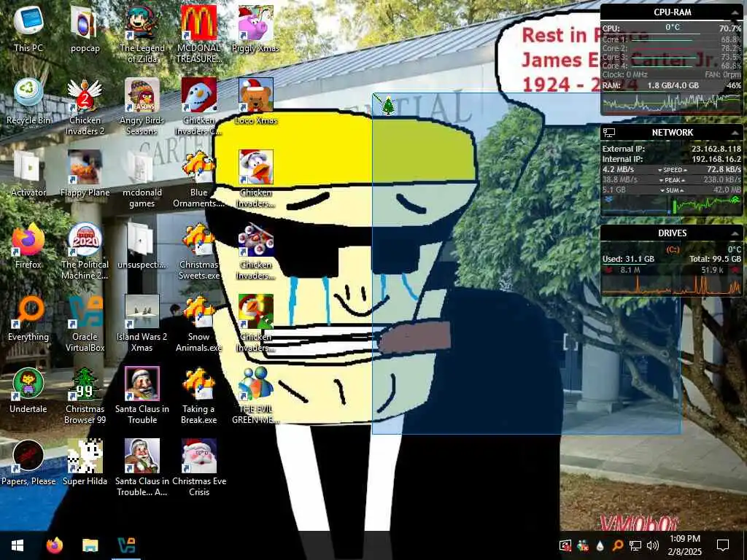Launch The Political Machine 2020 icon
Screen dimensions: 747x560
(85, 251)
